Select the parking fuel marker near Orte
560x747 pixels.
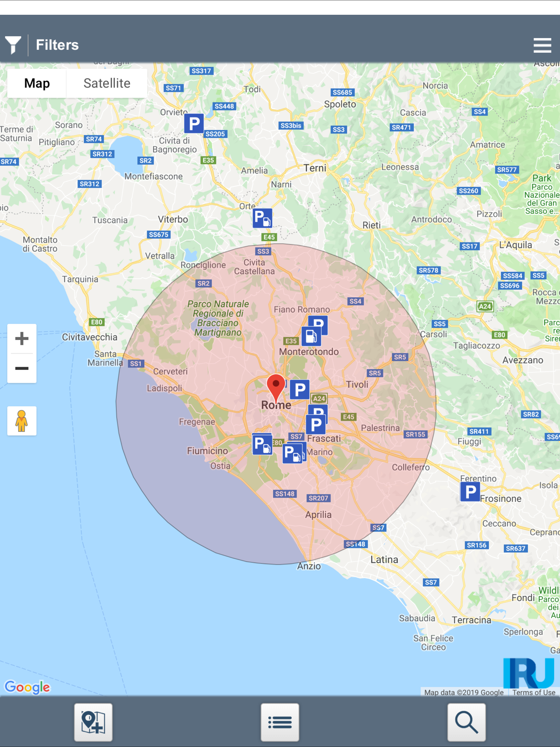tap(262, 218)
